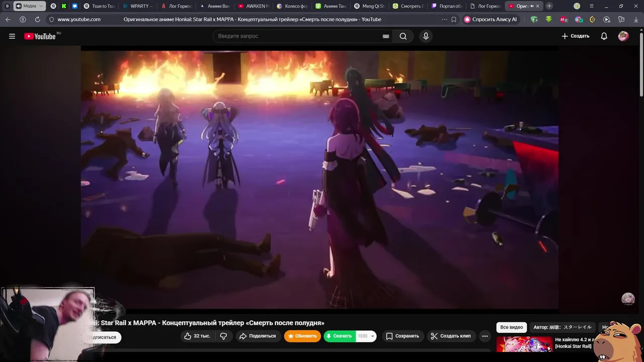644x362 pixels.
Task: Like the video with 32 тыс. thumbs up
Action: pyautogui.click(x=197, y=336)
